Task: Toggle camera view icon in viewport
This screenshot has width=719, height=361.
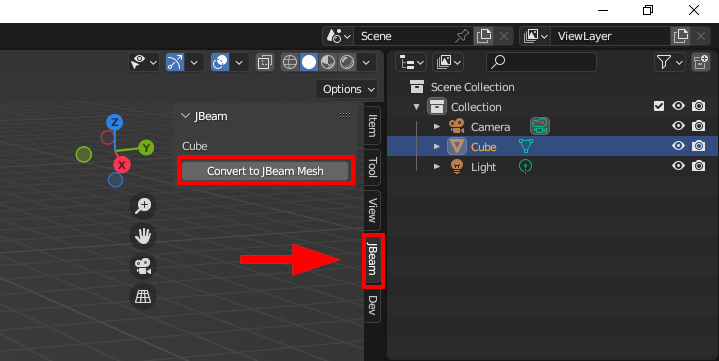Action: pos(143,266)
